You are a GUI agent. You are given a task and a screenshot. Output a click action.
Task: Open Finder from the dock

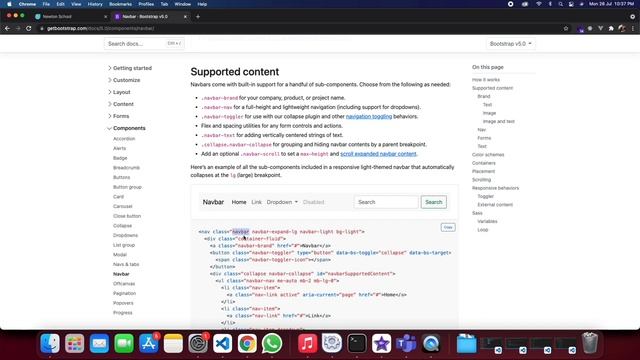point(50,343)
